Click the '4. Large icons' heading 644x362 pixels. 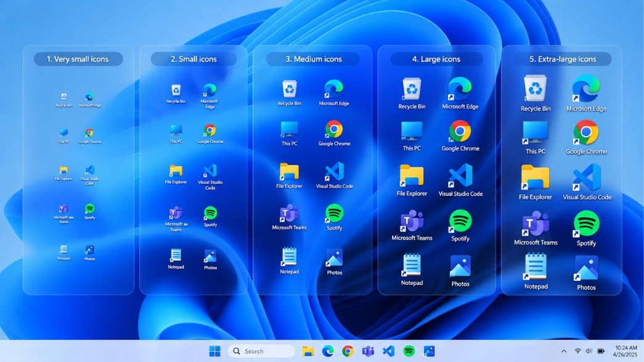[436, 59]
